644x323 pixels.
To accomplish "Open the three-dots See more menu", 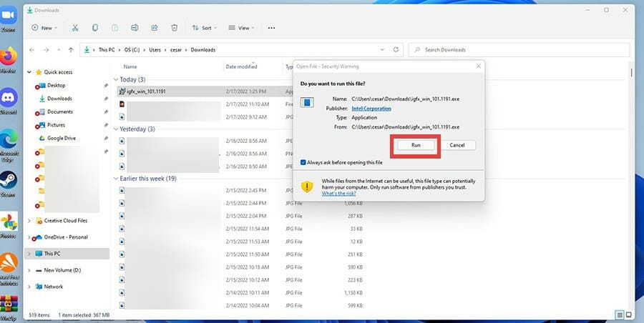I will click(x=271, y=28).
